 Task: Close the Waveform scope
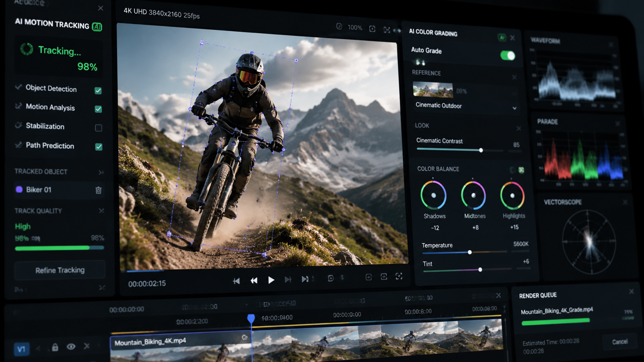pos(611,45)
